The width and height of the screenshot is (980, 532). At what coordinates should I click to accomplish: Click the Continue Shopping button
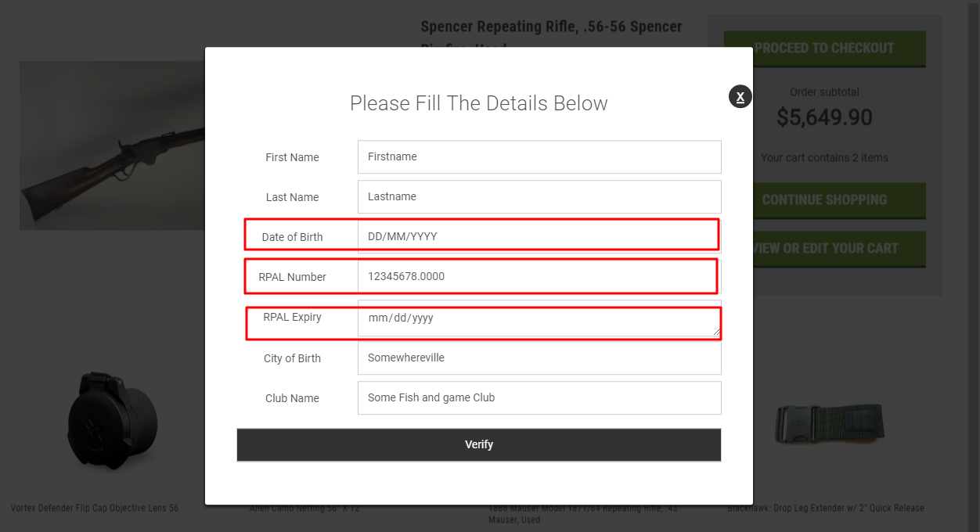824,200
